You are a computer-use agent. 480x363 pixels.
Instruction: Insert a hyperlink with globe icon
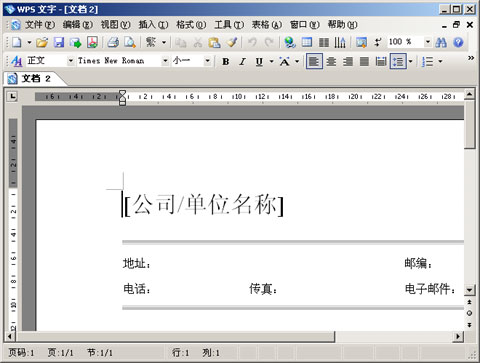pyautogui.click(x=290, y=42)
